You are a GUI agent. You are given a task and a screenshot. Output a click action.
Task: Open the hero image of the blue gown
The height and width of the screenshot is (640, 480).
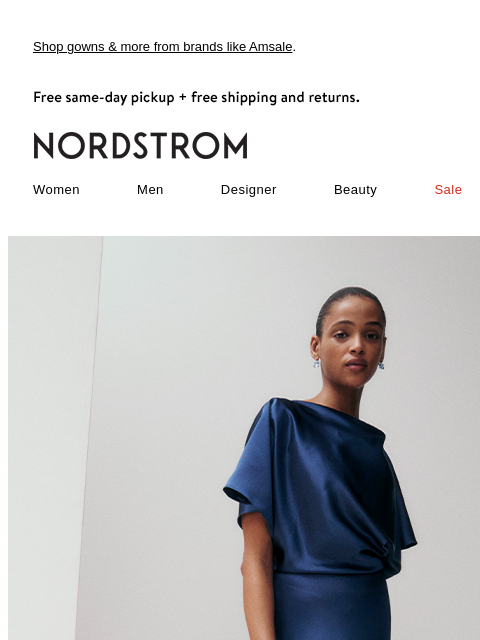point(244,438)
